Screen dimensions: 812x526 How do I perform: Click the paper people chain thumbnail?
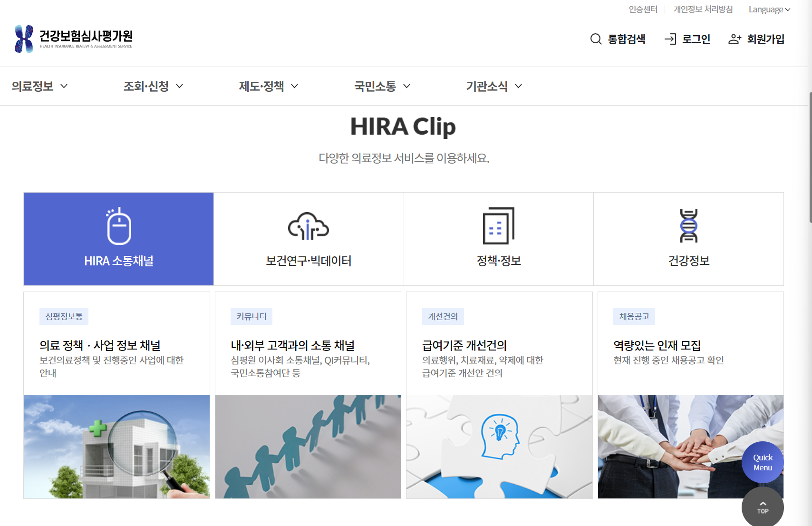coord(308,447)
